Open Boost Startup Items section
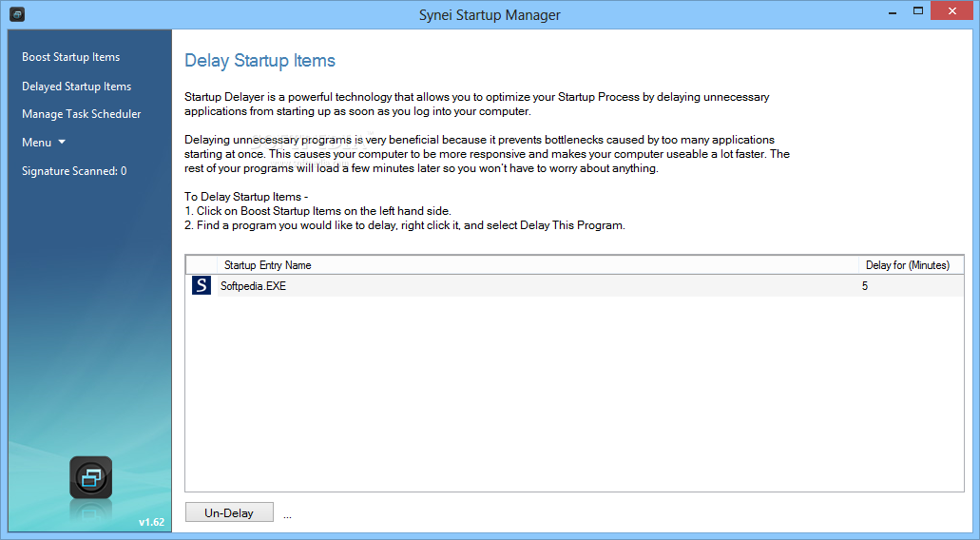980x540 pixels. click(x=70, y=57)
